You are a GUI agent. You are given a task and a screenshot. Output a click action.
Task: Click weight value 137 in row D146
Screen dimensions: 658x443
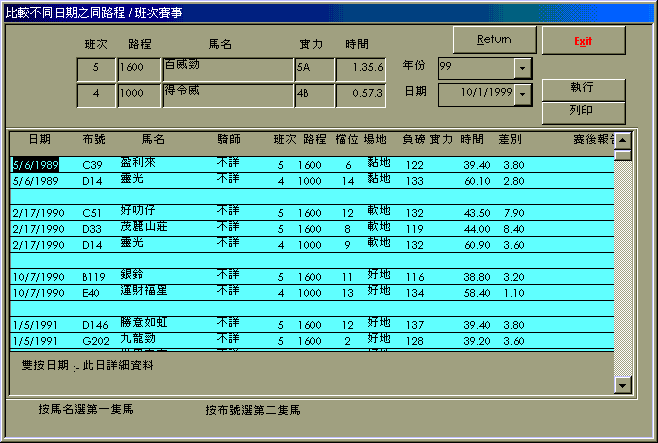point(415,325)
